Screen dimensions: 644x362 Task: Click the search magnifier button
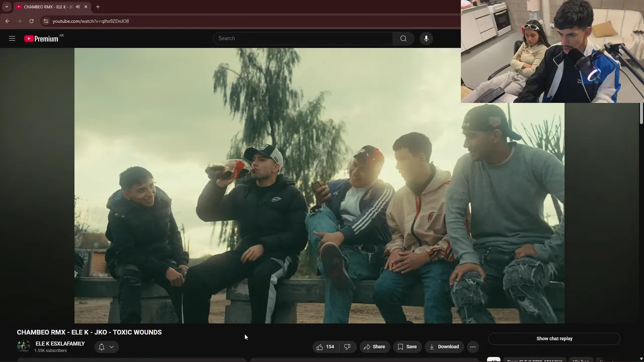coord(403,38)
